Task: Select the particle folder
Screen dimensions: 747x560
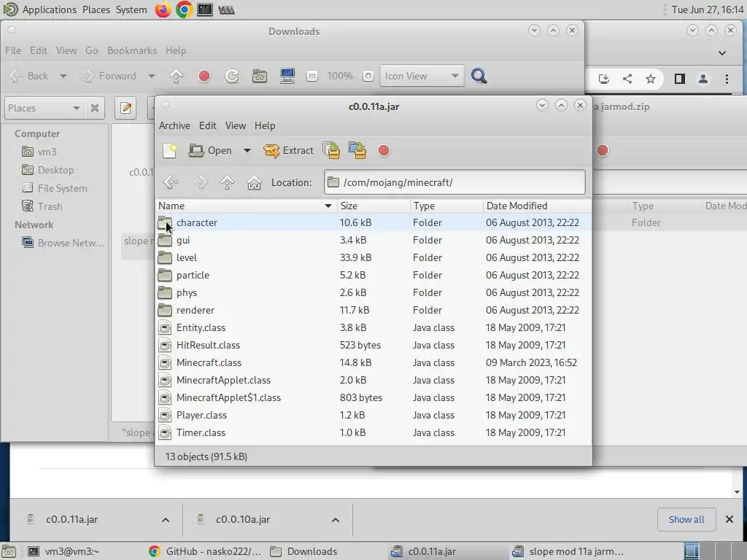Action: coord(373,275)
